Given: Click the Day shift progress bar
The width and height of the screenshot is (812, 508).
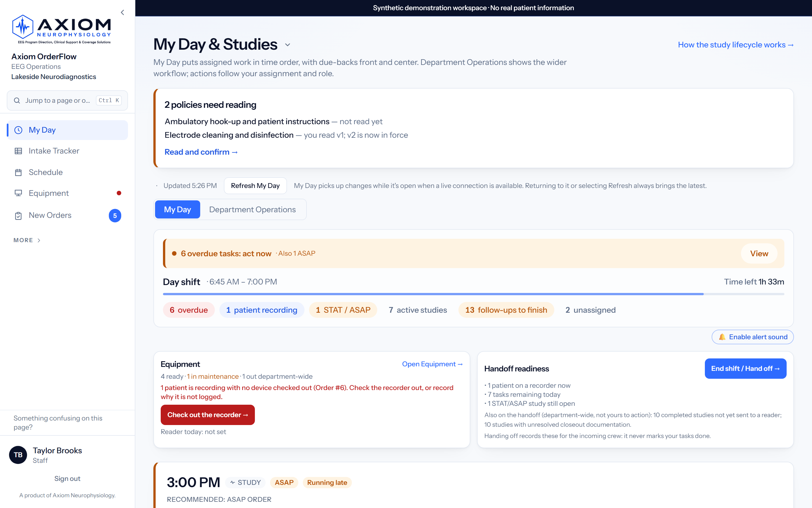Looking at the screenshot, I should pyautogui.click(x=473, y=294).
